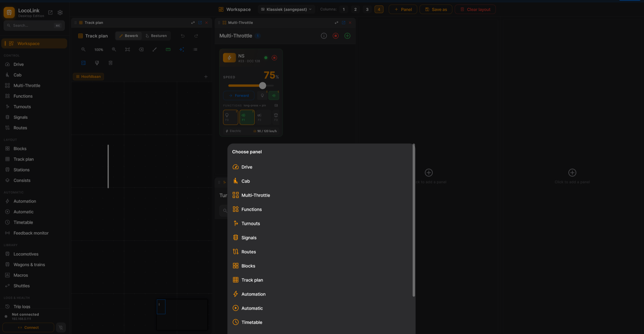Image resolution: width=644 pixels, height=334 pixels.
Task: Open the settings gear next to LocoLink
Action: 60,12
